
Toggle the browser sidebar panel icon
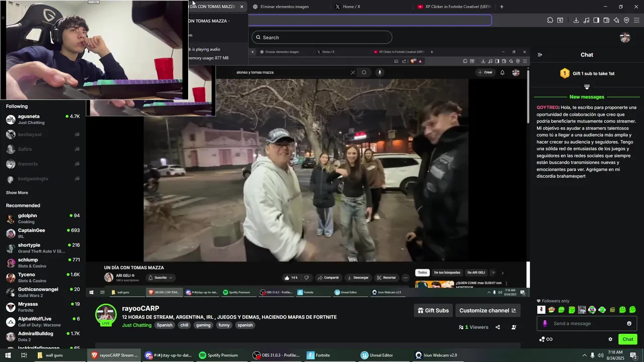(596, 20)
